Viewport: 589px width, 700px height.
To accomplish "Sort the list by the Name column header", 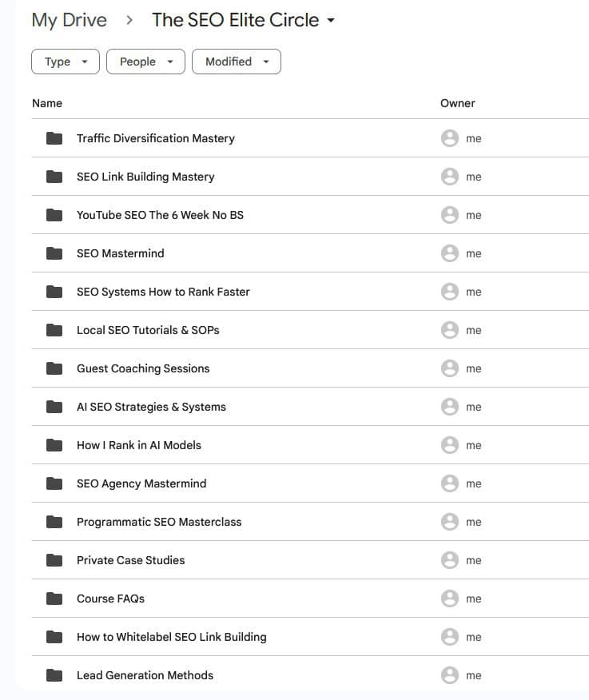I will click(47, 103).
